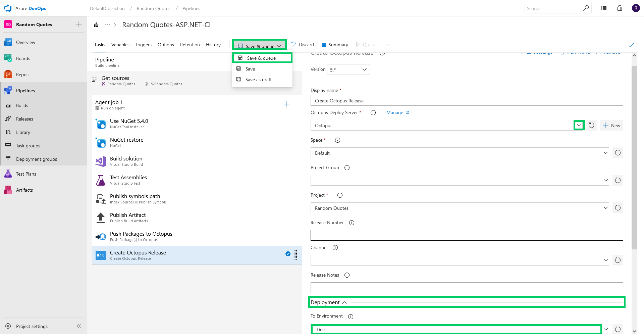Refresh the Channel list
The height and width of the screenshot is (334, 644).
point(618,260)
